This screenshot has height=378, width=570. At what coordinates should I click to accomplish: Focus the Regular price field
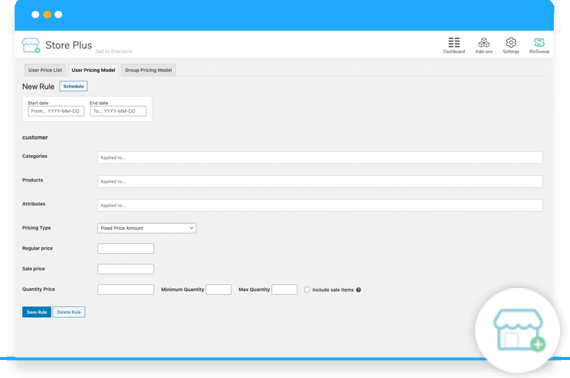click(125, 249)
